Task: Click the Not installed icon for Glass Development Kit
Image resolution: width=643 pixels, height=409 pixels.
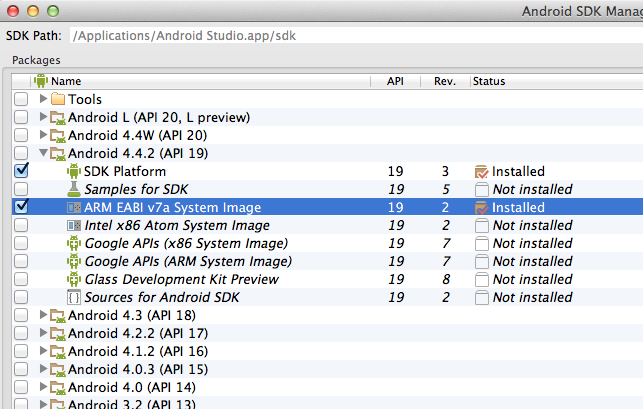Action: click(x=482, y=280)
